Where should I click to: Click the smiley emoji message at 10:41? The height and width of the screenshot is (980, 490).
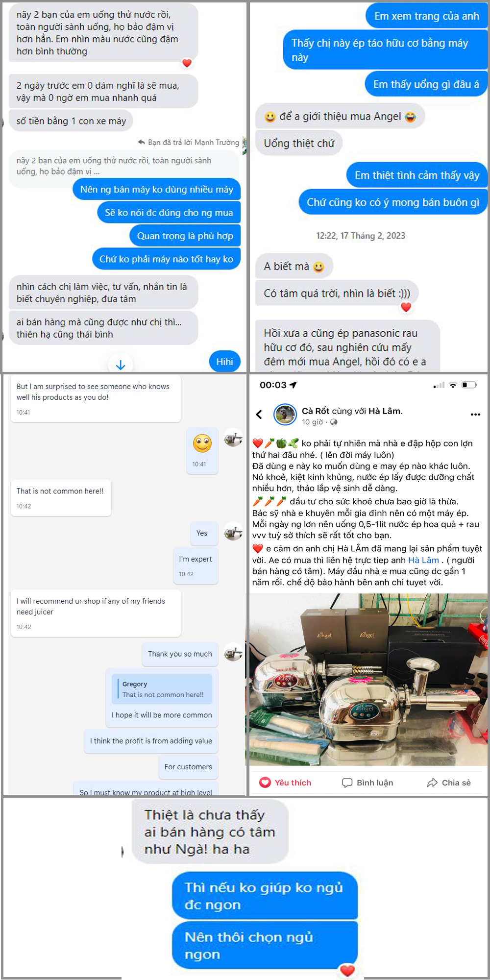[202, 451]
